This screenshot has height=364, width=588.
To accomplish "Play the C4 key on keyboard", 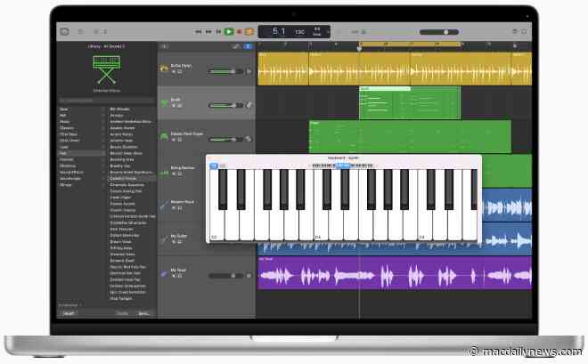I will (x=424, y=224).
